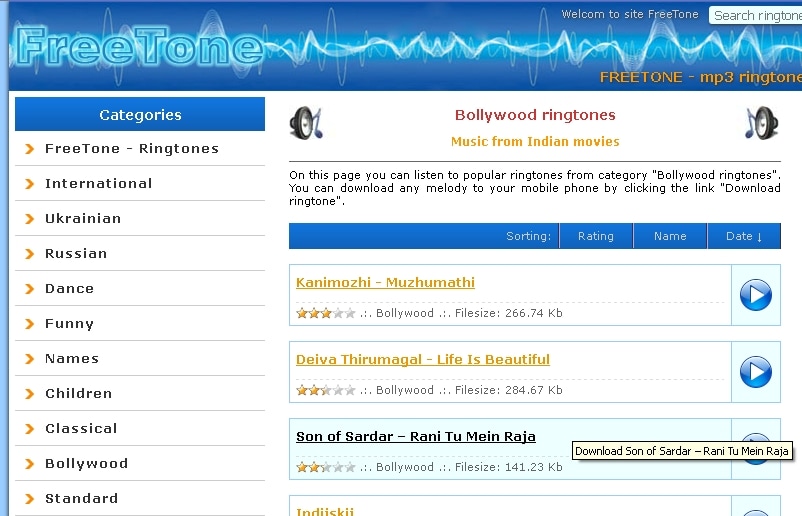Click the 'Filesize: 284.67 Kb' text

coord(508,390)
